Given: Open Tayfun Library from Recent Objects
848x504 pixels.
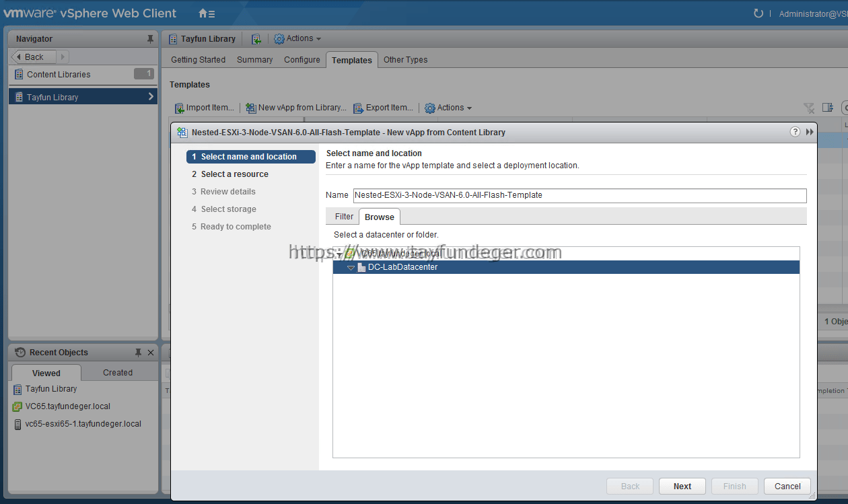Looking at the screenshot, I should point(51,389).
